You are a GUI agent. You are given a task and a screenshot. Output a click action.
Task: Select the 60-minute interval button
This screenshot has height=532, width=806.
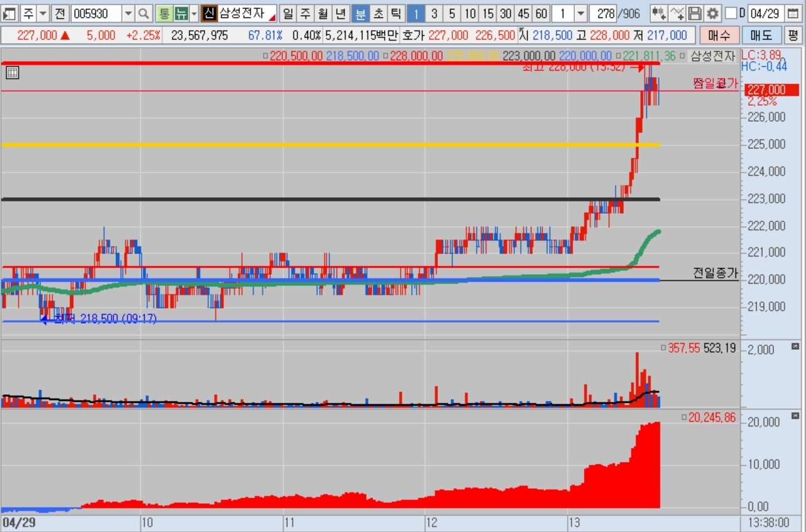click(541, 13)
